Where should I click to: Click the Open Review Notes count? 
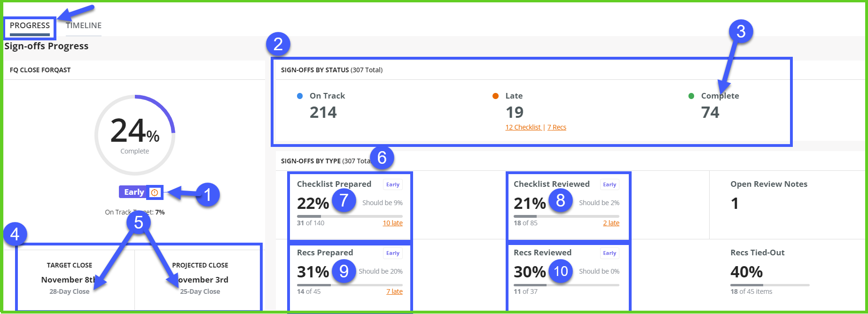point(735,203)
